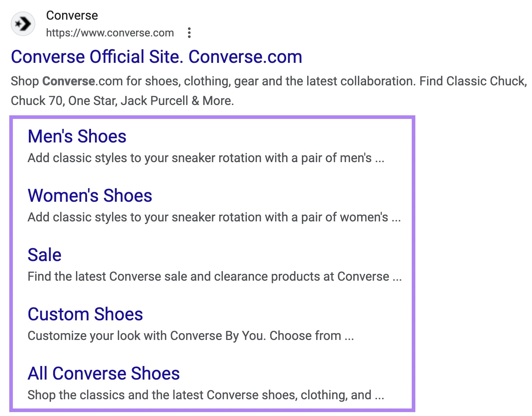This screenshot has width=532, height=416.
Task: Select the vertical dots next to the URL
Action: pos(189,32)
